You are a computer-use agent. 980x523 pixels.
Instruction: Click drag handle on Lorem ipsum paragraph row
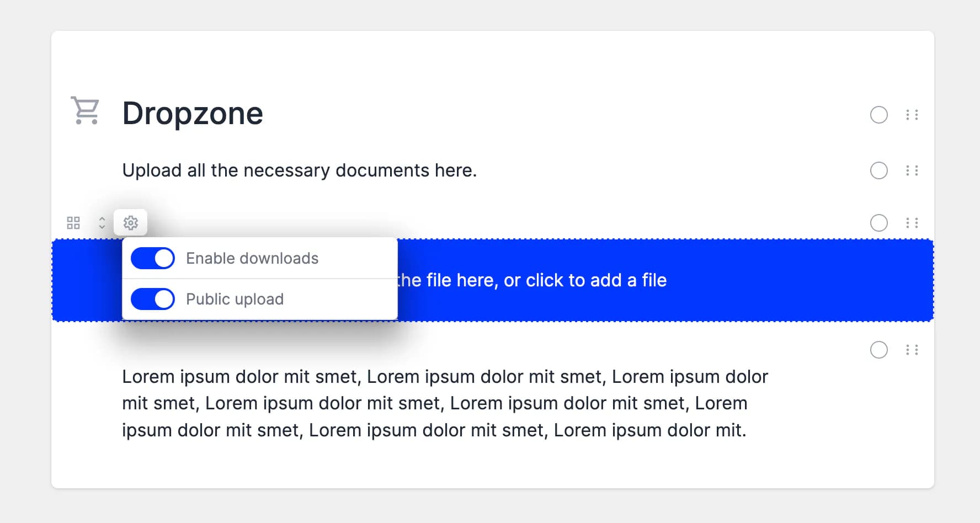tap(912, 350)
